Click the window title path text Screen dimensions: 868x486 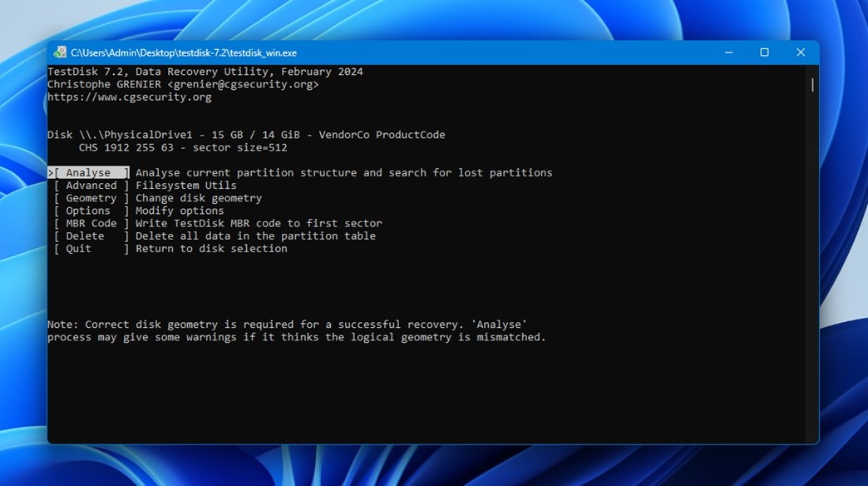point(184,52)
